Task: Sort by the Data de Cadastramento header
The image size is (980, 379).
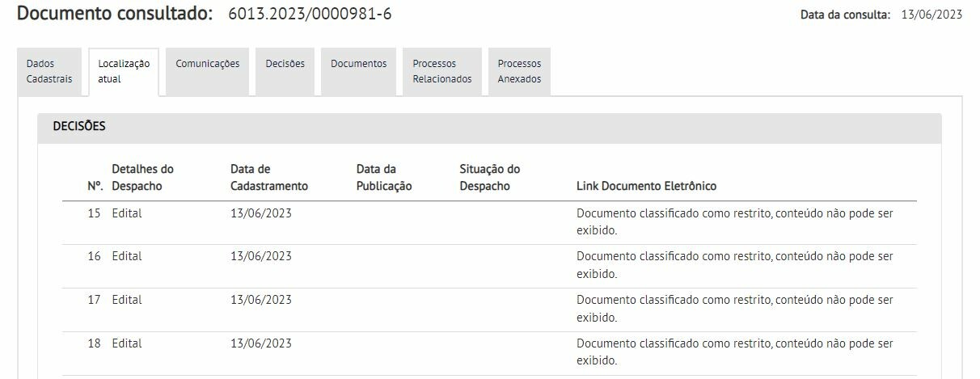Action: coord(268,178)
